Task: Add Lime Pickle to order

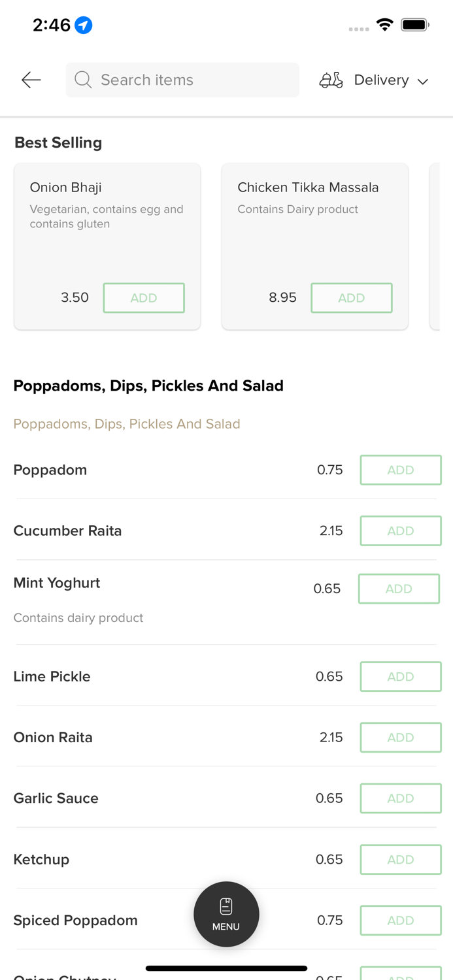Action: [x=401, y=676]
